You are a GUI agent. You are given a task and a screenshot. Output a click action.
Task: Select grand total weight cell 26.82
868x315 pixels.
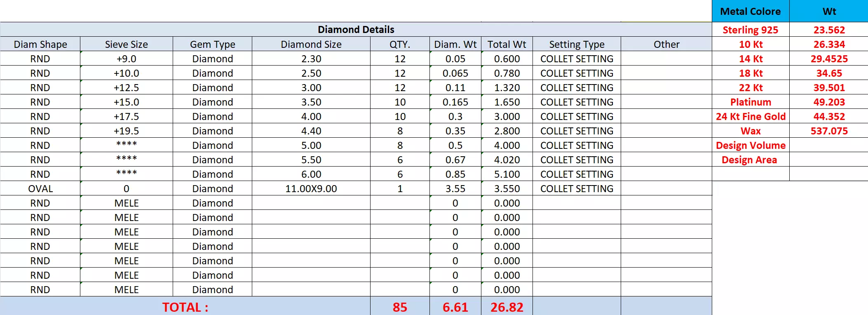click(507, 307)
